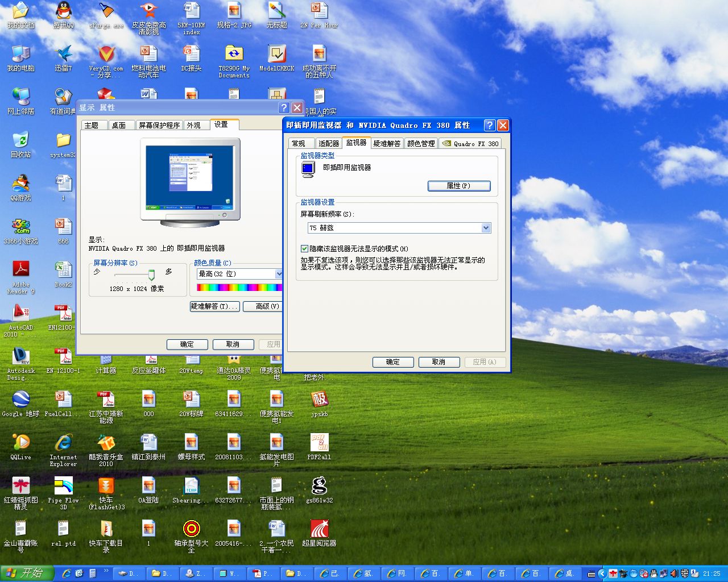Select the PDF2all desktop icon
This screenshot has width=728, height=582.
[x=319, y=447]
